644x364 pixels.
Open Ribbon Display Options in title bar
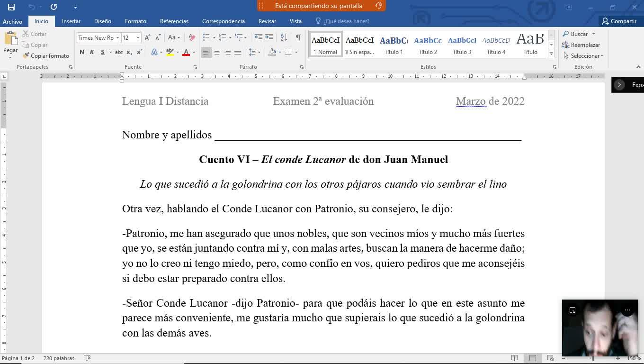569,7
